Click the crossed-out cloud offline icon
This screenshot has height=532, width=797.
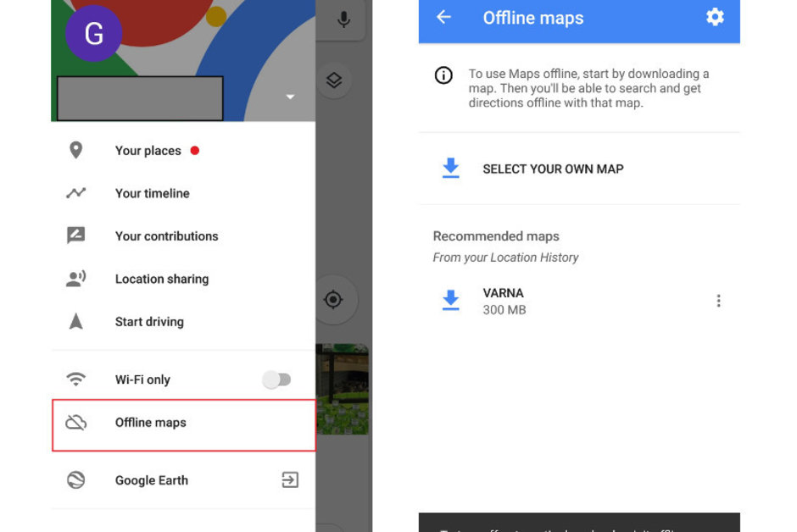pos(75,423)
